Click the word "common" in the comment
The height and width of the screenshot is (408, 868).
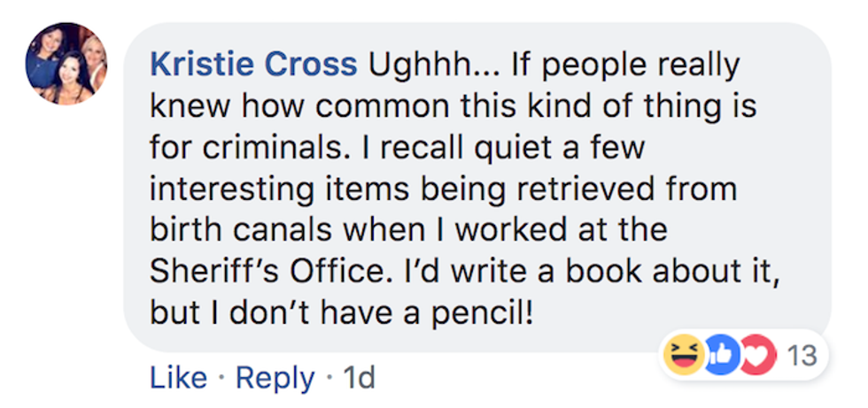[341, 106]
